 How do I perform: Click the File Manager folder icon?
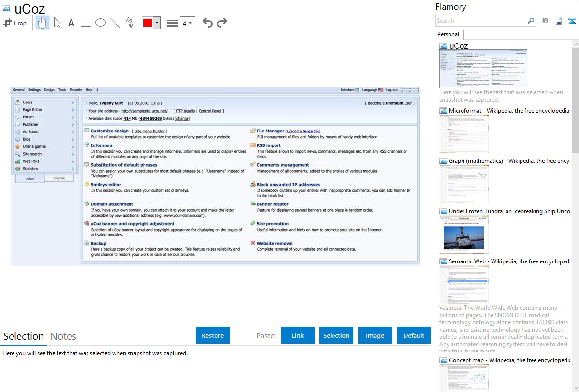pyautogui.click(x=253, y=131)
